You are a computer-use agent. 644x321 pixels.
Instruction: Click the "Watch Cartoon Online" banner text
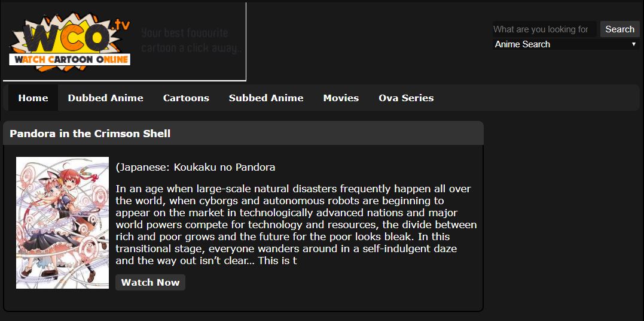tap(69, 59)
